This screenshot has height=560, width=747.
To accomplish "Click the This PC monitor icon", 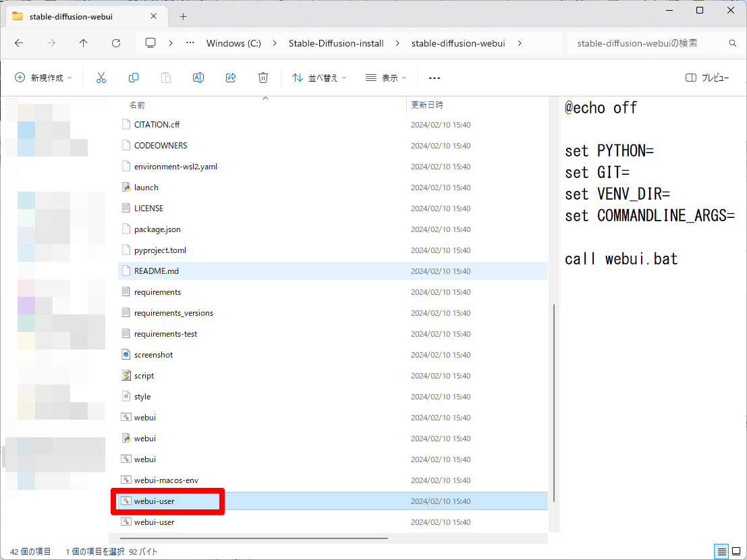I will [x=150, y=43].
